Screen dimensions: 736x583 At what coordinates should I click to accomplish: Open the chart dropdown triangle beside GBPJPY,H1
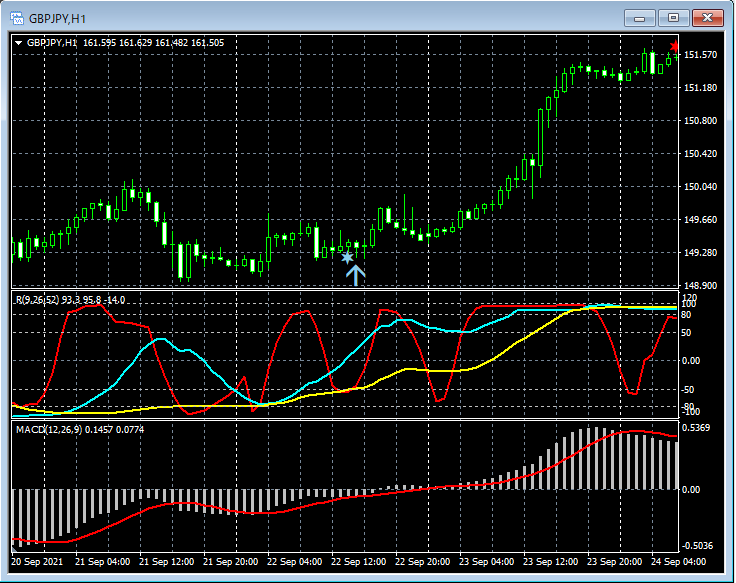(x=19, y=43)
